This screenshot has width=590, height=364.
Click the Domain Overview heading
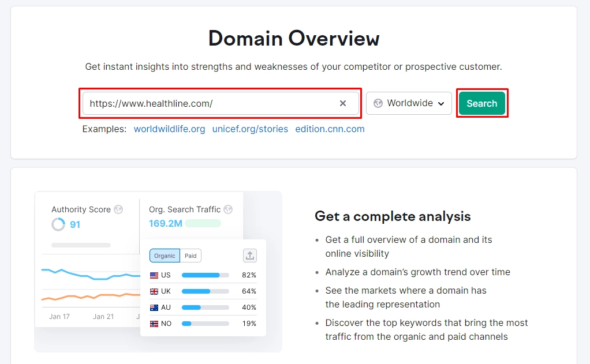(294, 38)
